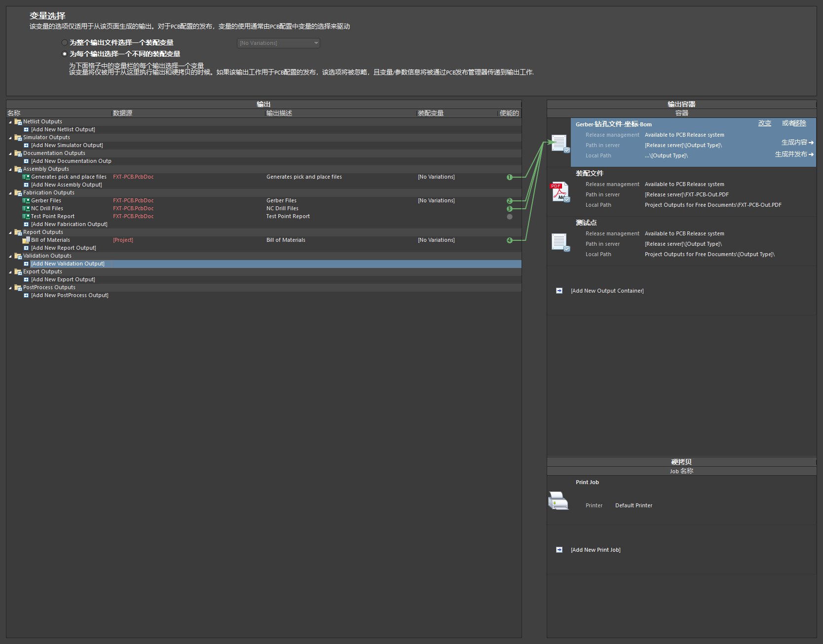Click [Add New Print Job]
The image size is (823, 644).
point(596,550)
